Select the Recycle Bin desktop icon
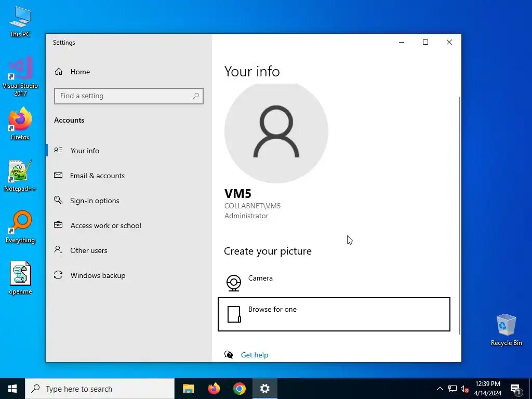Screen dimensions: 532x399 tap(506, 330)
